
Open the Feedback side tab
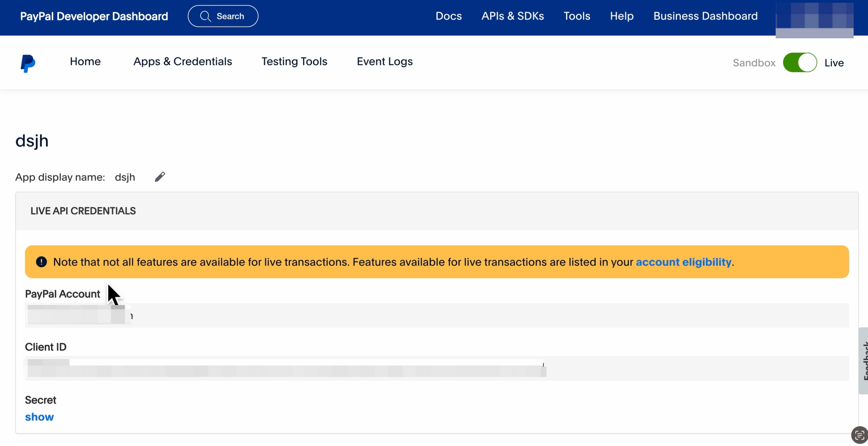click(x=864, y=361)
